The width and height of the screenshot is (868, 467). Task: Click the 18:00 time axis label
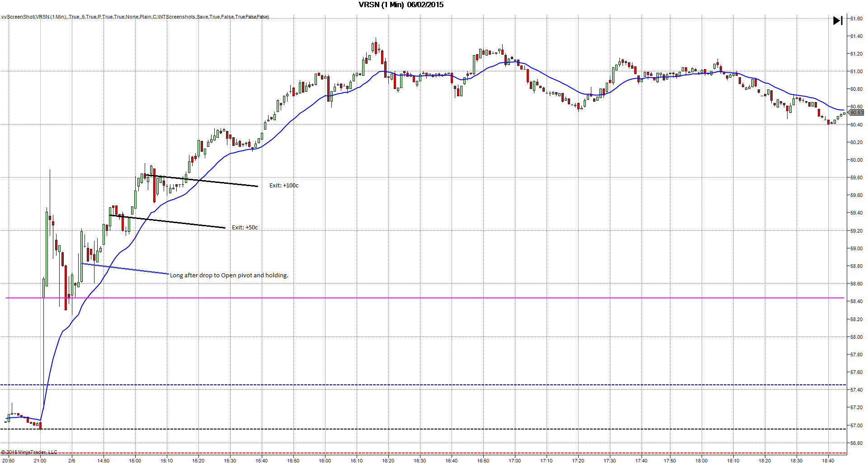tap(701, 461)
